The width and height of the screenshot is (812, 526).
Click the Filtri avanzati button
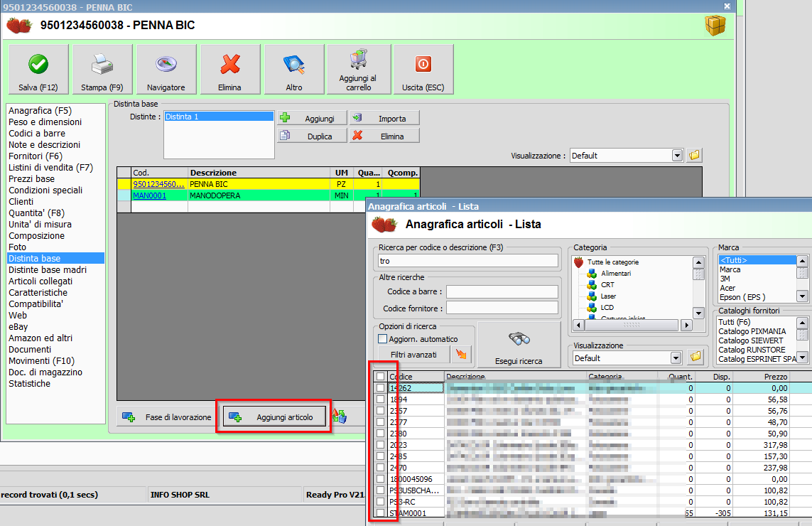coord(413,355)
